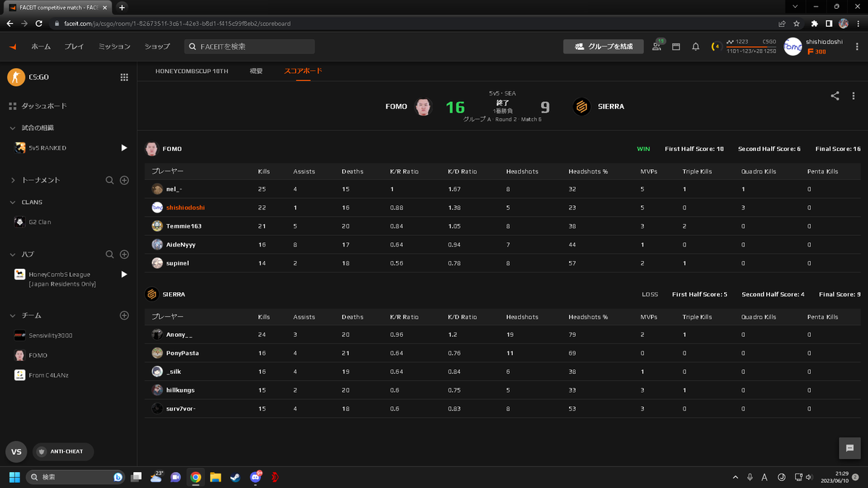
Task: Search tournaments using the magnifier icon
Action: [110, 180]
